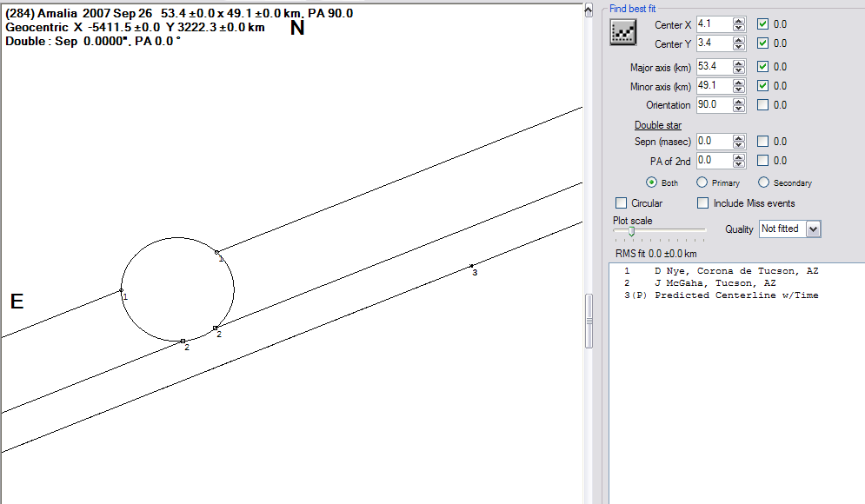Screen dimensions: 865x504
Task: Select the Secondary radio button
Action: [763, 182]
